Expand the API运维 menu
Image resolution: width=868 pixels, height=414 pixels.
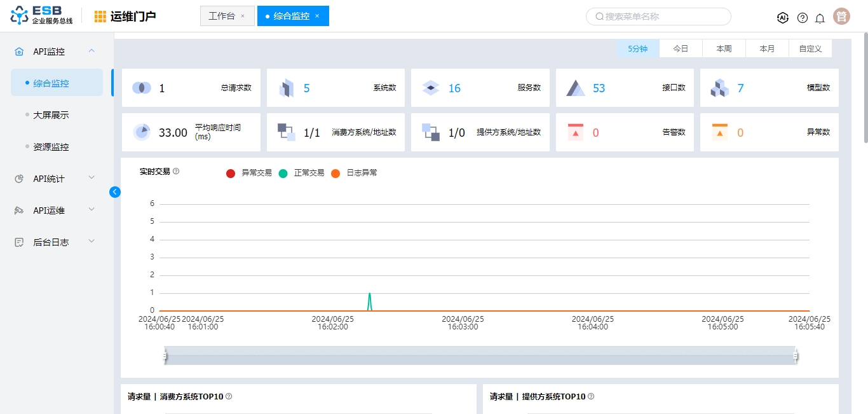click(x=56, y=210)
